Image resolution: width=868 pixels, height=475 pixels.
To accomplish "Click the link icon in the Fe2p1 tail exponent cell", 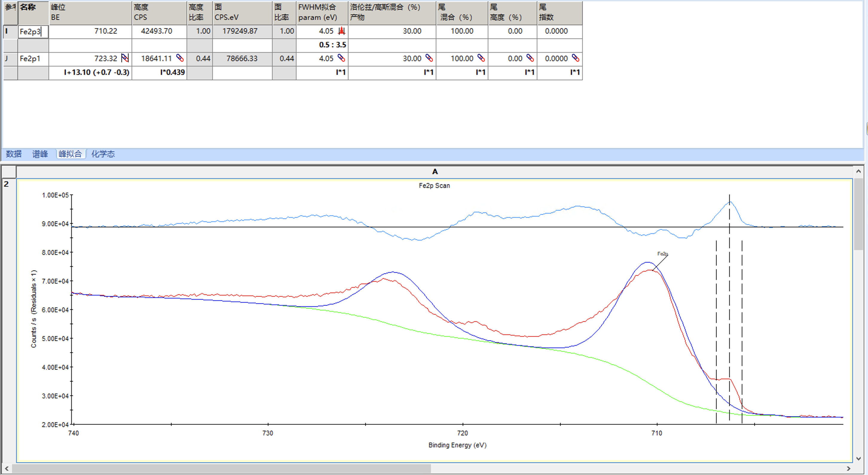I will (575, 58).
